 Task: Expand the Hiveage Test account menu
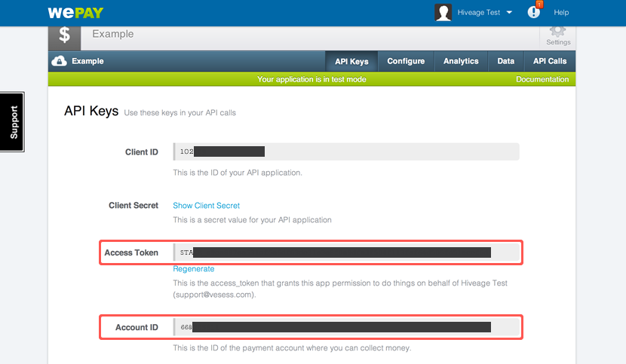point(478,13)
